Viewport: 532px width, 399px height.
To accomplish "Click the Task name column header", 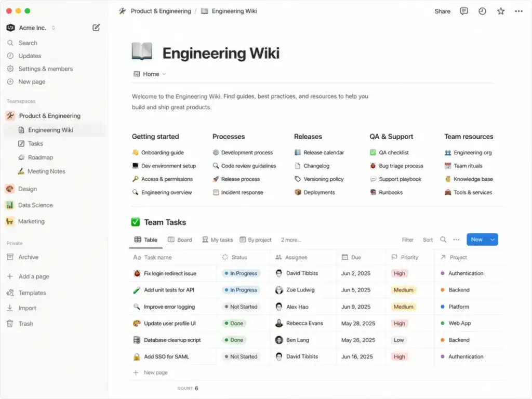I will tap(153, 258).
